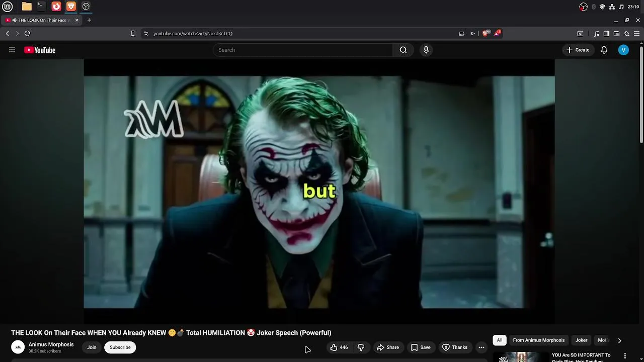Click the shield tray icon

pyautogui.click(x=602, y=7)
